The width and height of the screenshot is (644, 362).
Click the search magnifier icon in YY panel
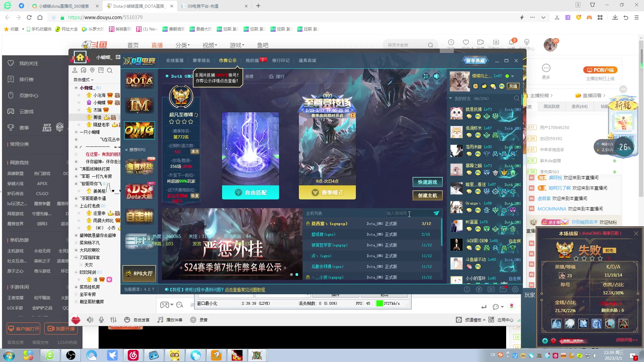[110, 70]
